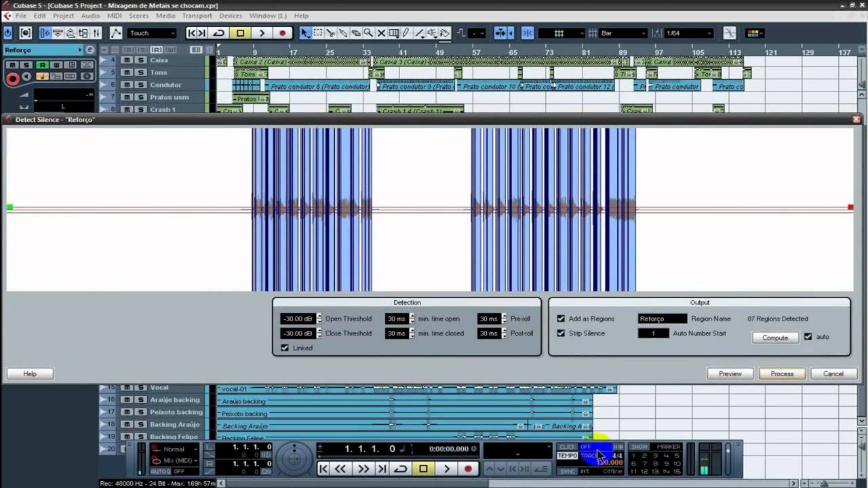The height and width of the screenshot is (488, 868).
Task: Toggle Monitor speaker button in the inspector
Action: click(x=26, y=77)
